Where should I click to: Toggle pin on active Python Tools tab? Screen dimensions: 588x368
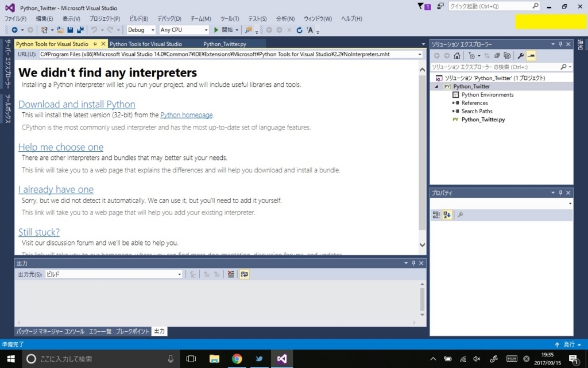tap(95, 44)
